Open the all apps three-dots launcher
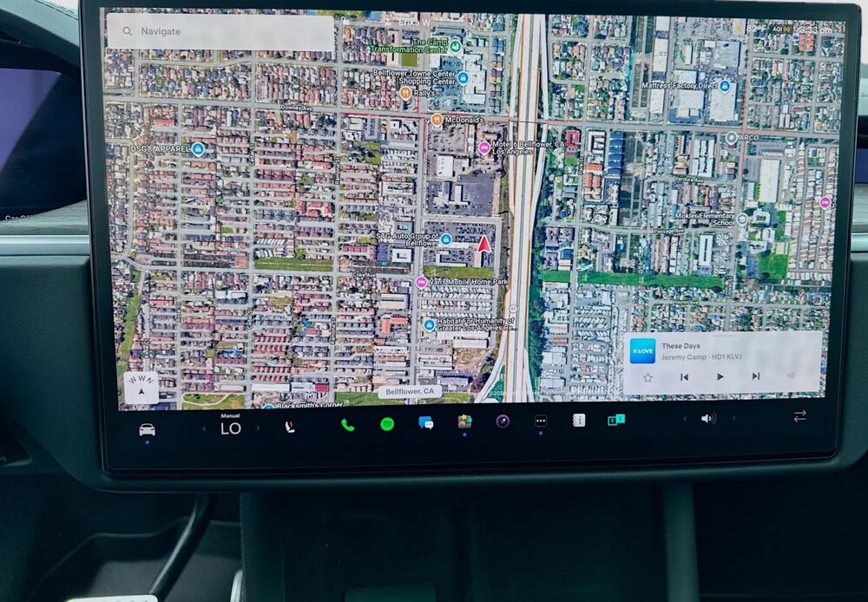The height and width of the screenshot is (602, 868). pyautogui.click(x=541, y=421)
